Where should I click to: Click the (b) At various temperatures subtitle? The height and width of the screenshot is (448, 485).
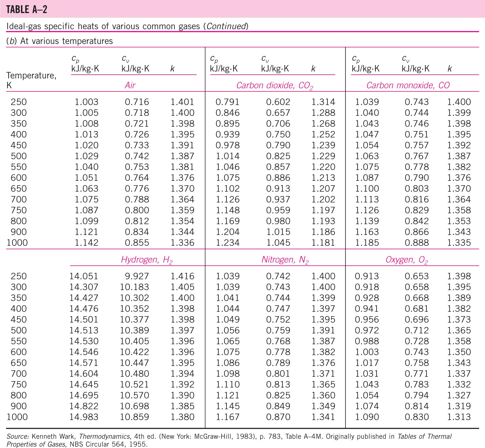pyautogui.click(x=59, y=41)
